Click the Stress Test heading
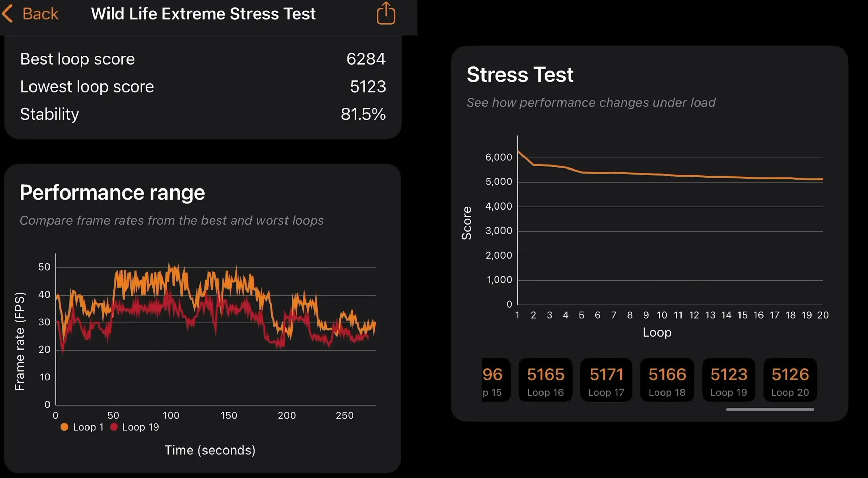This screenshot has height=478, width=868. click(520, 75)
